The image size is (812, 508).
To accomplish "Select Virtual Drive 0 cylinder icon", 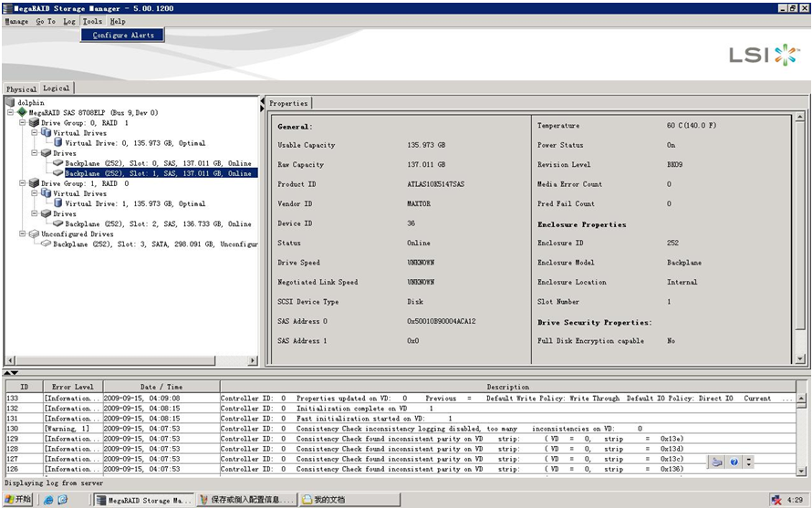I will tap(58, 143).
